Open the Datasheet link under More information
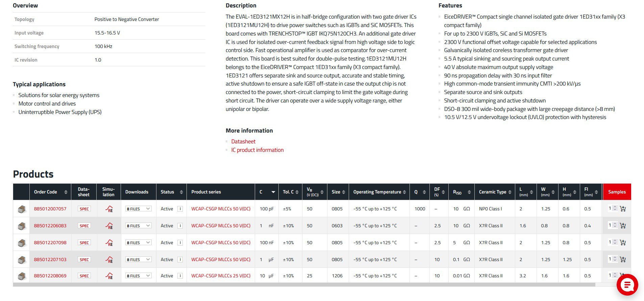The height and width of the screenshot is (301, 644). [243, 141]
